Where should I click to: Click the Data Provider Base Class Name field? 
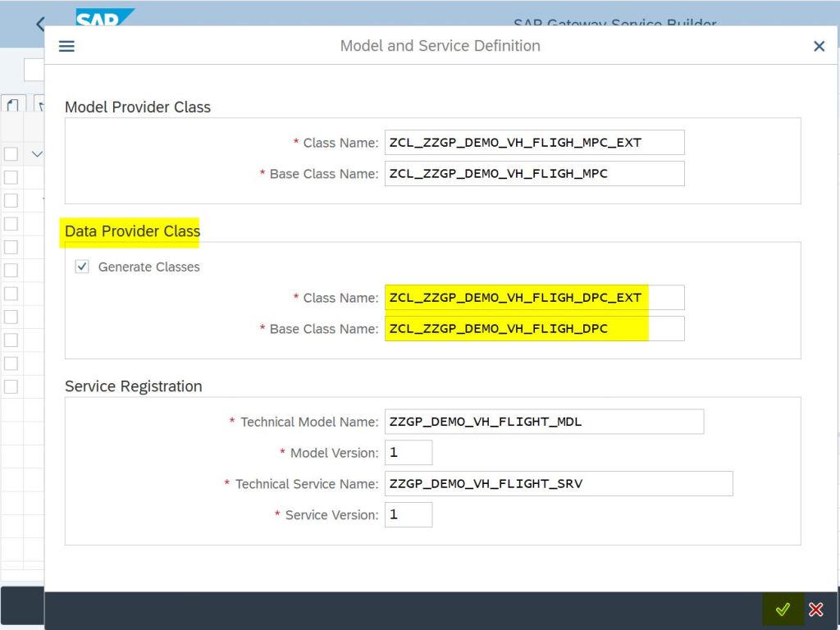click(x=534, y=329)
